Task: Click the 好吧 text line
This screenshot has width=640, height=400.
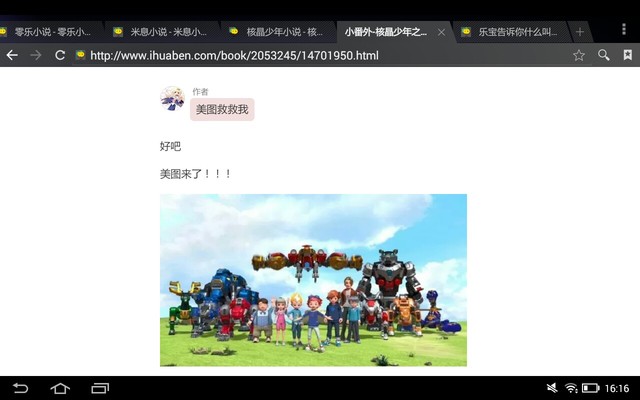Action: point(170,146)
